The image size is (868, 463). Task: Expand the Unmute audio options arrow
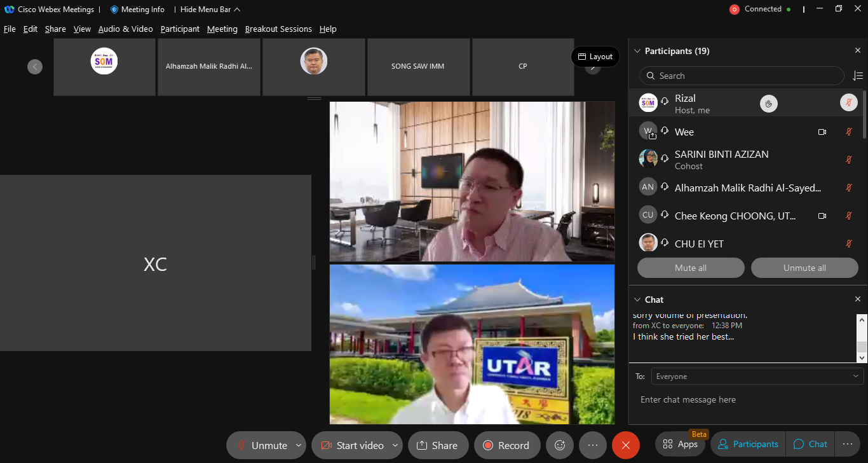click(299, 445)
